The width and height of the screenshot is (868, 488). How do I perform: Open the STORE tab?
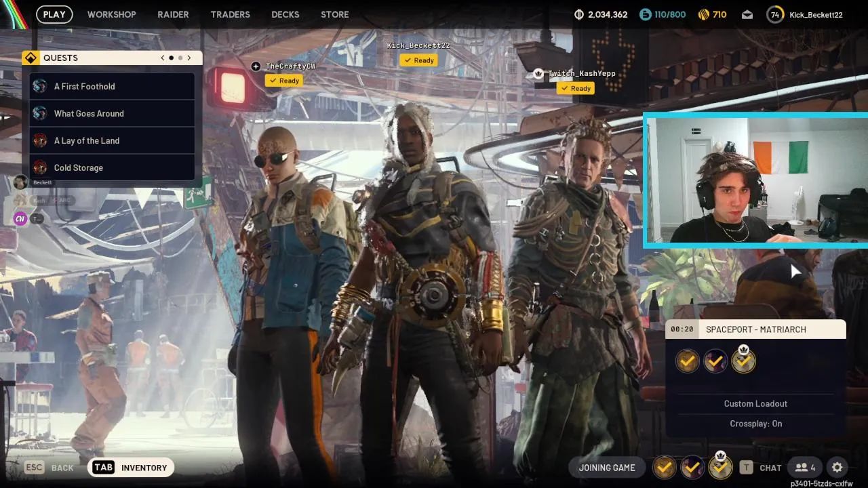point(335,14)
